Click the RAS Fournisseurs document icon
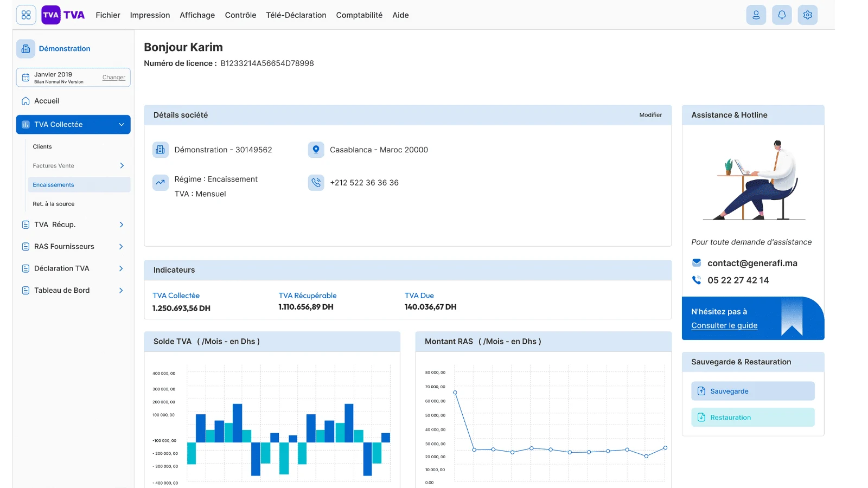This screenshot has width=868, height=488. [25, 247]
